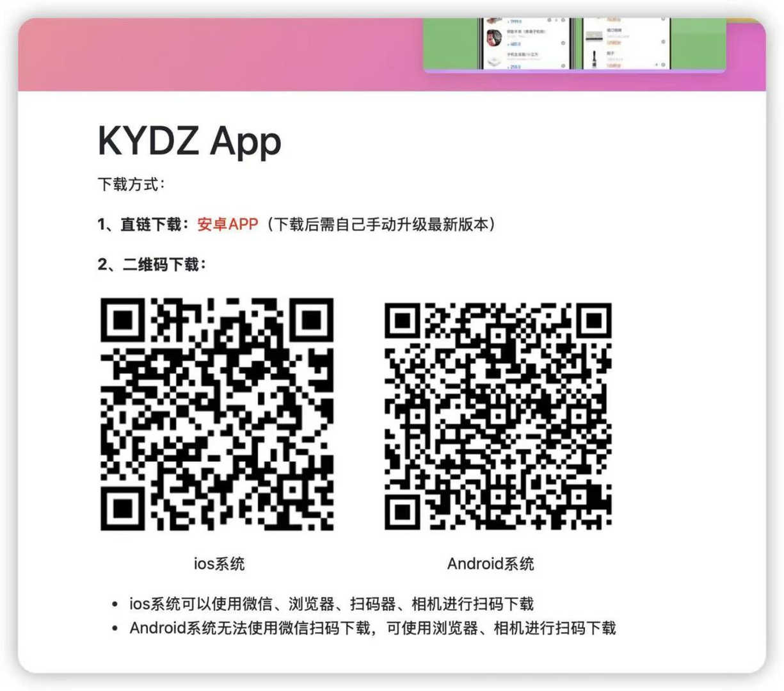784x691 pixels.
Task: Click the 1、直链下载： label
Action: [144, 224]
